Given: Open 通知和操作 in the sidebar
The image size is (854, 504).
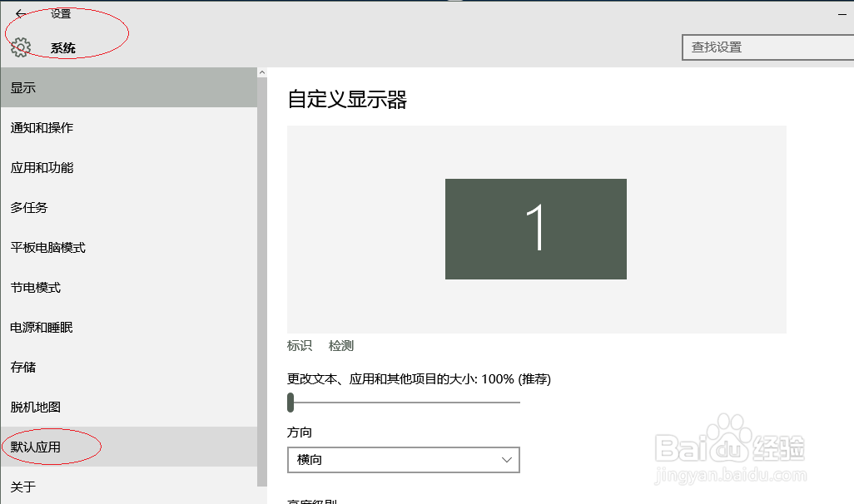Looking at the screenshot, I should [128, 127].
